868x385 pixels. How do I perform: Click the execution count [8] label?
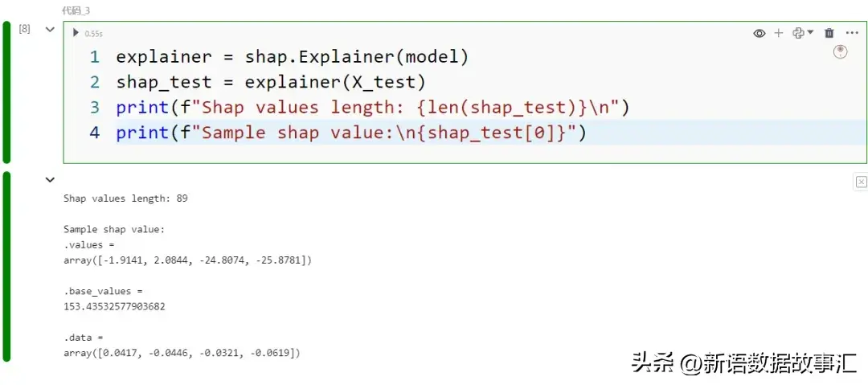25,29
